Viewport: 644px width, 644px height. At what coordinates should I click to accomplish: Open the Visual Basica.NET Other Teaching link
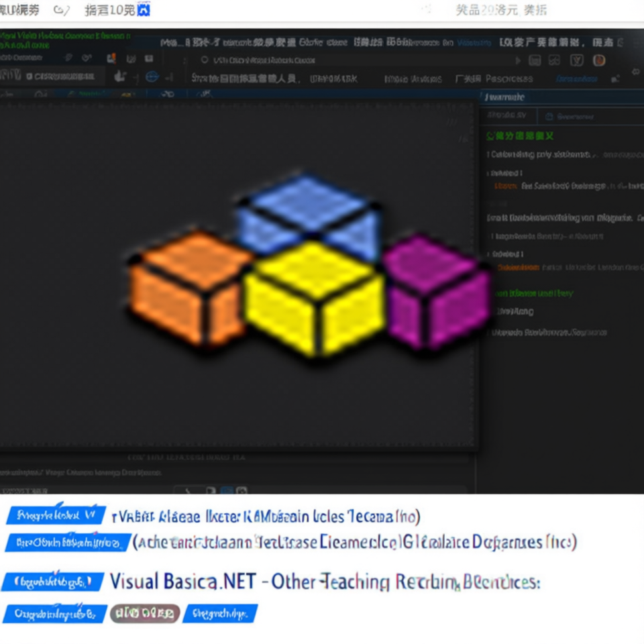pos(325,582)
